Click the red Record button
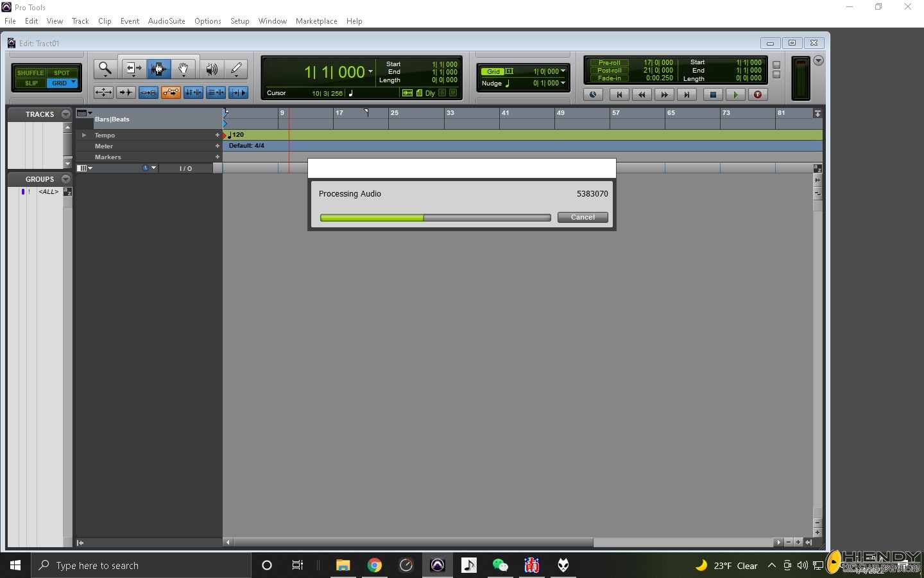Screen dimensions: 924x578 coord(758,94)
